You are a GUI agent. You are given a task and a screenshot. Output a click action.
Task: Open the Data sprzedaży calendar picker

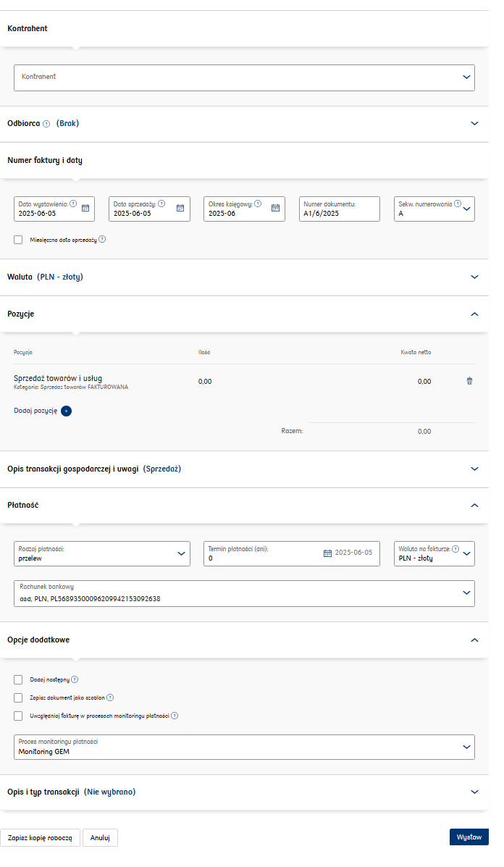tap(180, 209)
